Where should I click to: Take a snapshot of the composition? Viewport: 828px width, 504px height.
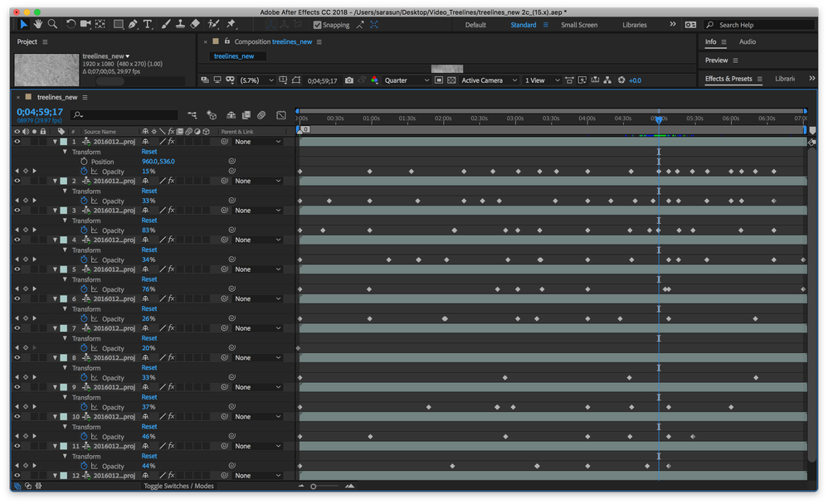coord(349,80)
